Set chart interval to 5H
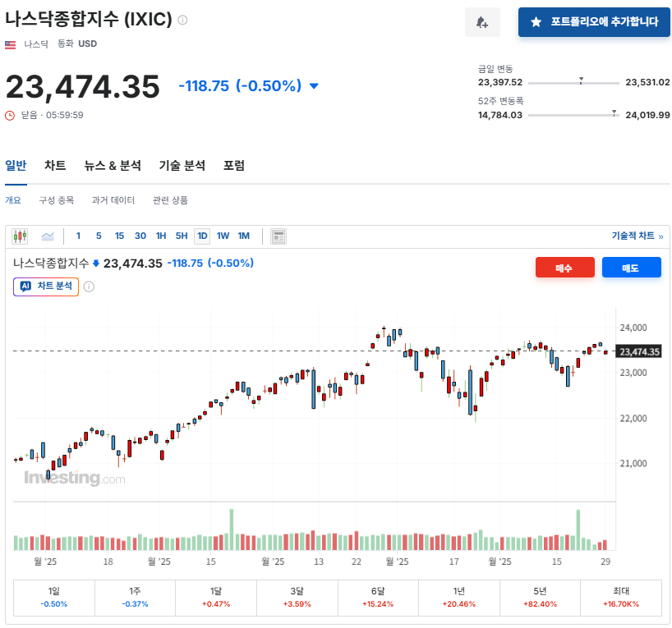The height and width of the screenshot is (628, 672). 182,236
